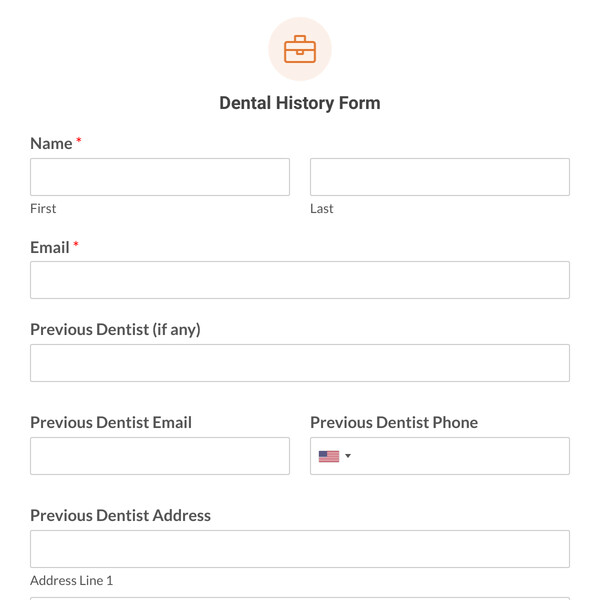600x600 pixels.
Task: Click the orange briefcase icon at top
Action: (300, 49)
